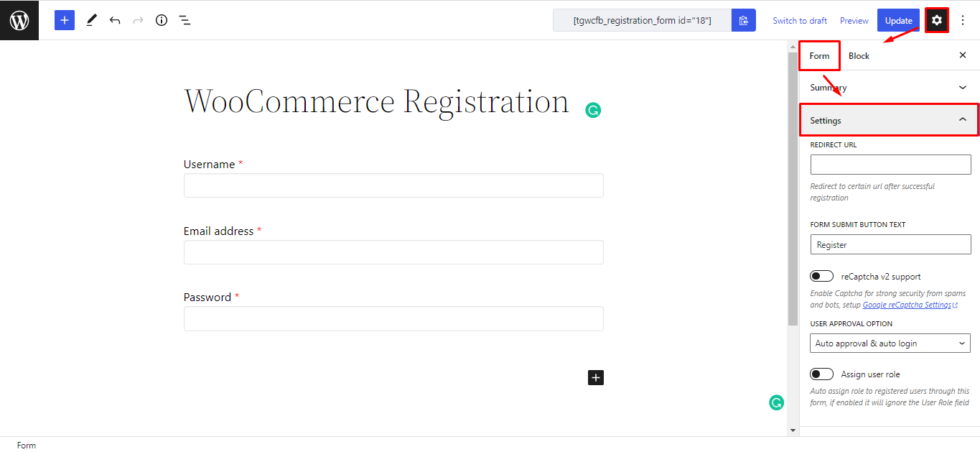980x452 pixels.
Task: Select the Tools (pencil) editing mode icon
Action: (90, 19)
